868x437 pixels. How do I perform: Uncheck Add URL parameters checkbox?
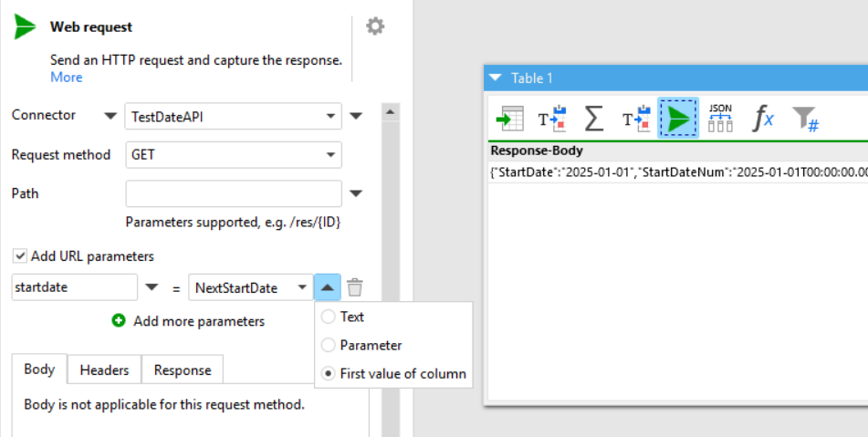[x=19, y=256]
